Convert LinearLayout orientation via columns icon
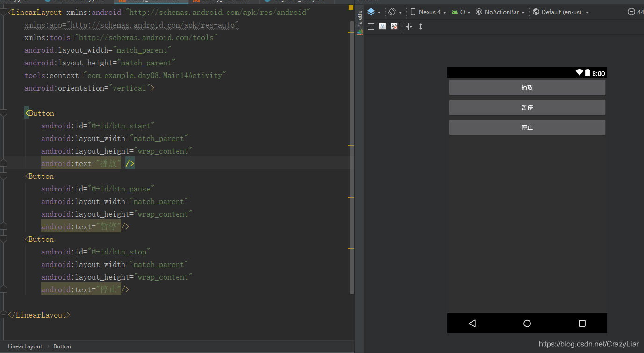This screenshot has width=644, height=353. [x=371, y=27]
